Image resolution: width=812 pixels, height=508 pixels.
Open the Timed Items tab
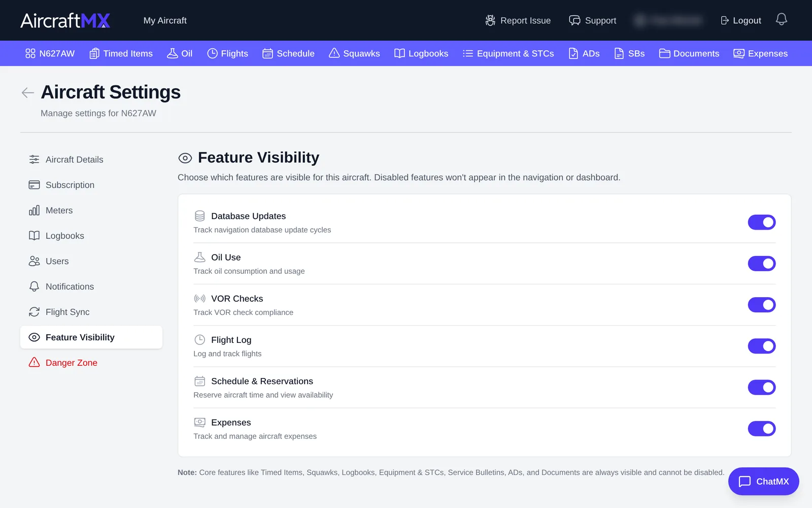121,53
